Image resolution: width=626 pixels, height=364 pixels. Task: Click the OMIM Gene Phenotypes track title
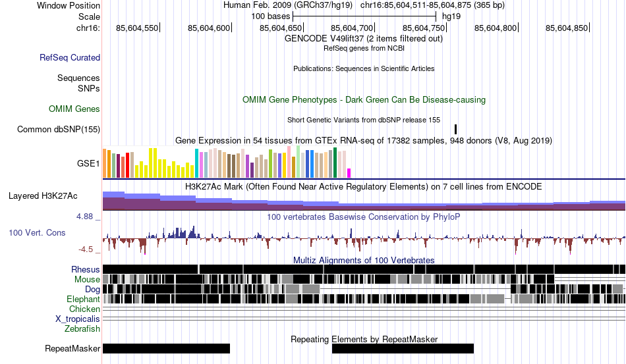[x=364, y=99]
